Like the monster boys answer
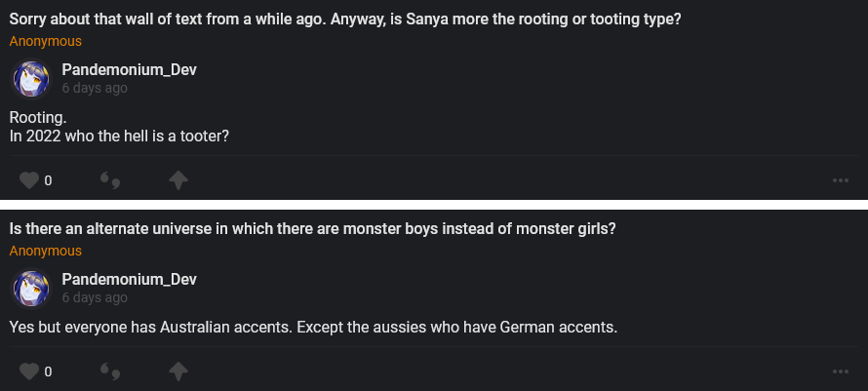Viewport: 868px width, 391px height. click(x=29, y=371)
